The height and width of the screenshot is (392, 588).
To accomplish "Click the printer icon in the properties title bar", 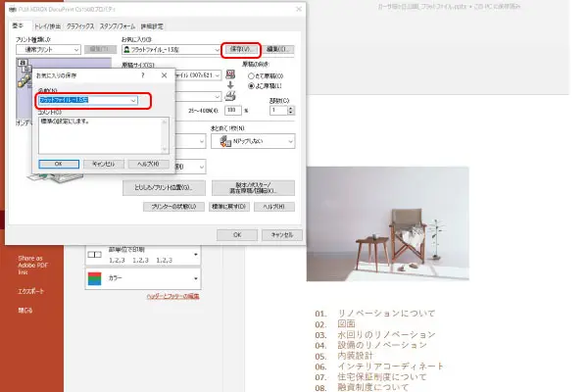I will (x=13, y=9).
